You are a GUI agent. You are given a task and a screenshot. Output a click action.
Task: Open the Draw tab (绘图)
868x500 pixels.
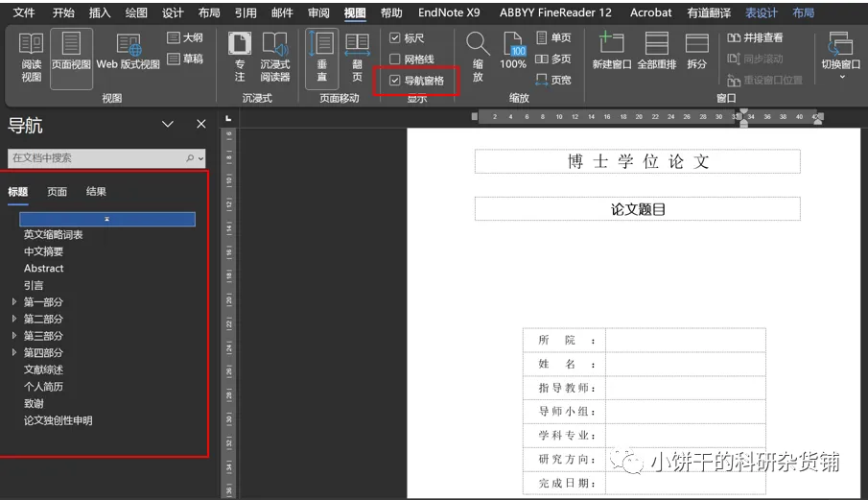(136, 12)
